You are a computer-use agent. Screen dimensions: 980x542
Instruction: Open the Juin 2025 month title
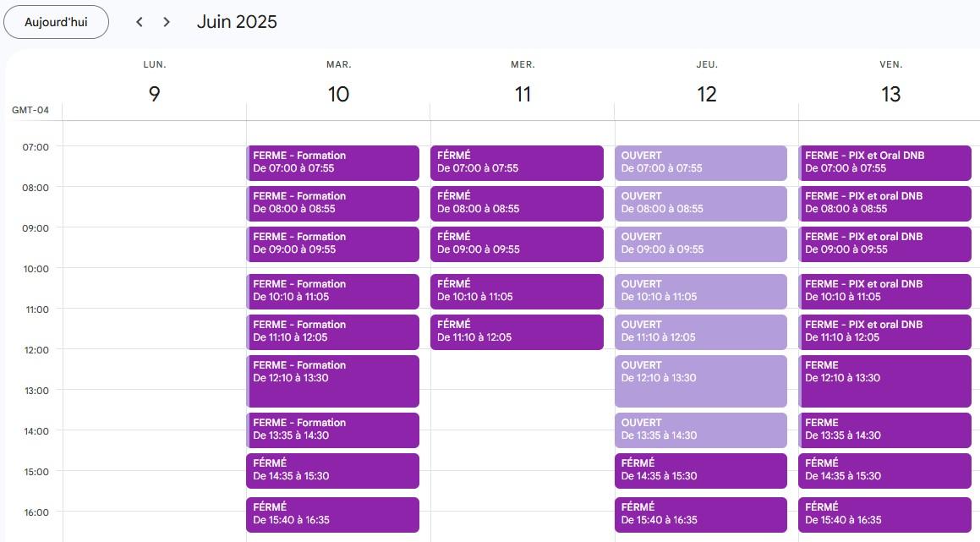pyautogui.click(x=237, y=22)
